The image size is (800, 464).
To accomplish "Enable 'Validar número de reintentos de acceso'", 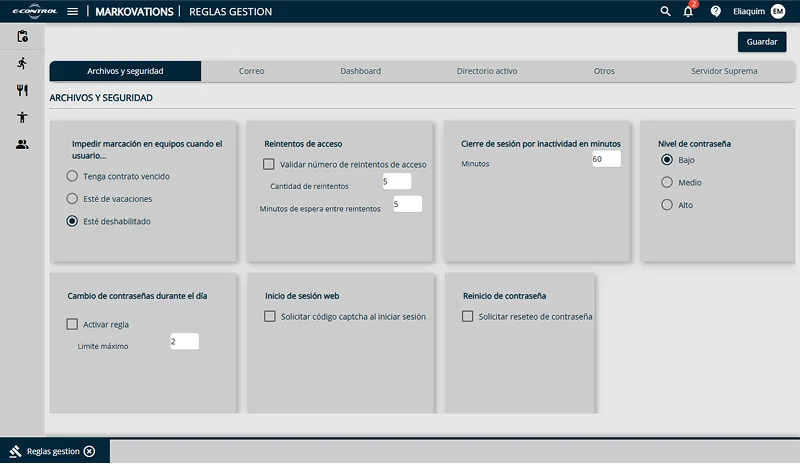I will 269,164.
